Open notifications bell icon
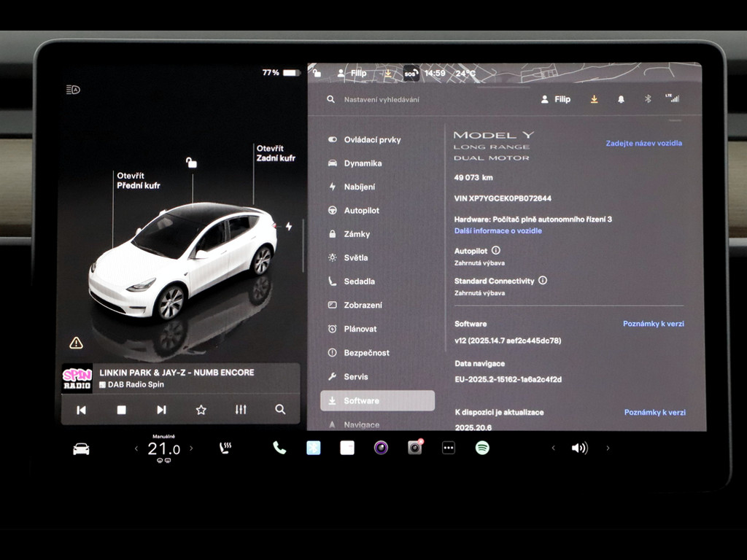This screenshot has height=560, width=747. 621,99
